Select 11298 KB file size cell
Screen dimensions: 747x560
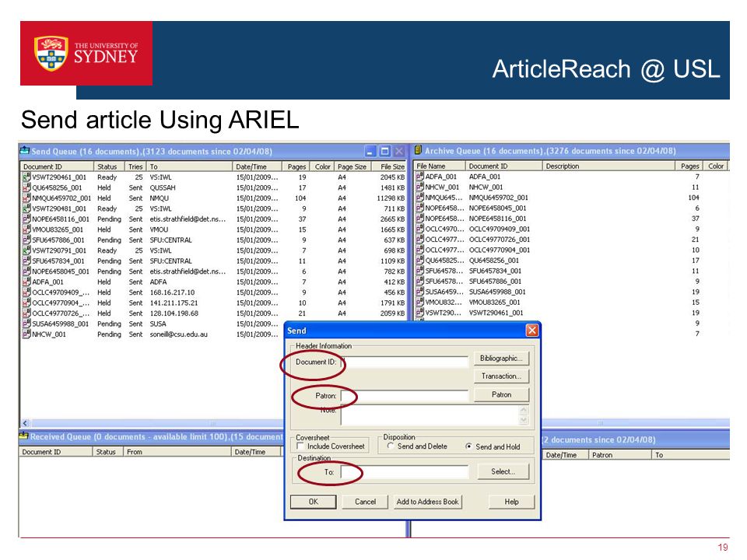pyautogui.click(x=390, y=198)
